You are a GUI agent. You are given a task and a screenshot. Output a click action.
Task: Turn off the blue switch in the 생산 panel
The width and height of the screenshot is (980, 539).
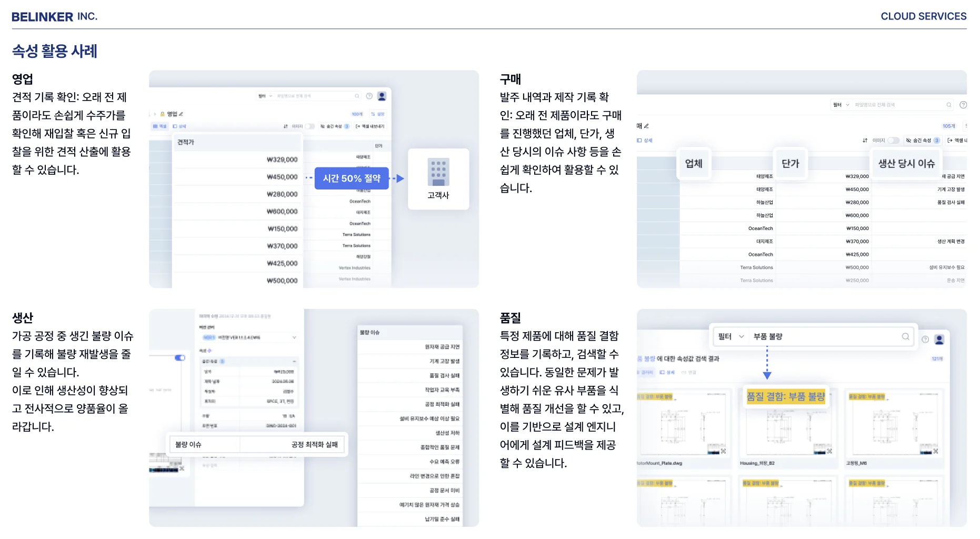(180, 358)
